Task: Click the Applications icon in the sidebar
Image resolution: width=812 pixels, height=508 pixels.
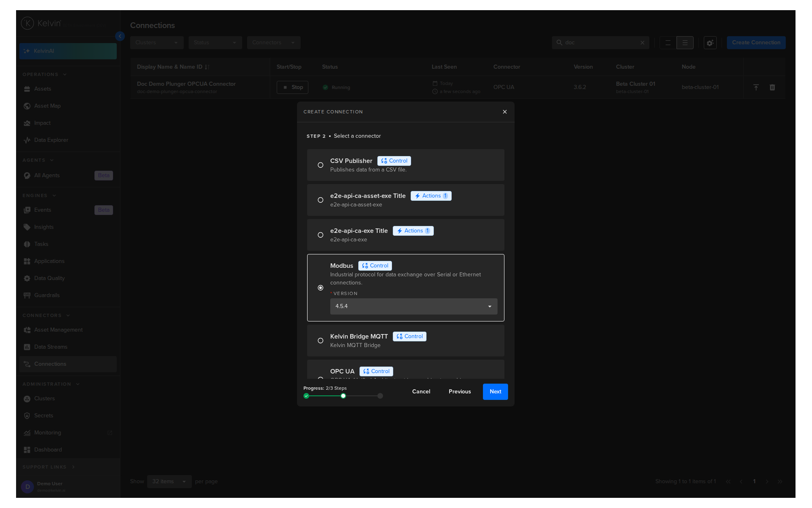Action: tap(27, 261)
